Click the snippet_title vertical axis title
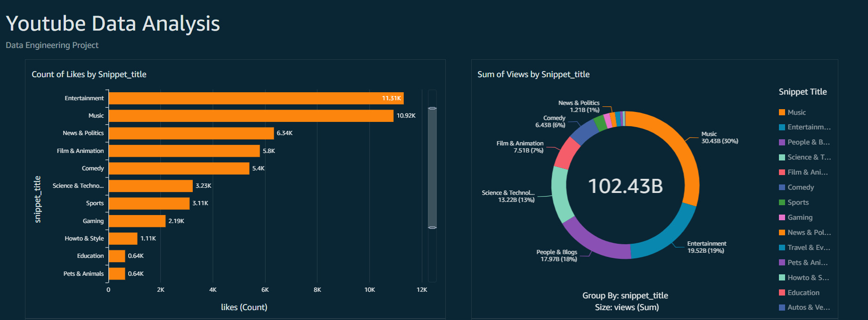The height and width of the screenshot is (320, 868). click(x=38, y=200)
